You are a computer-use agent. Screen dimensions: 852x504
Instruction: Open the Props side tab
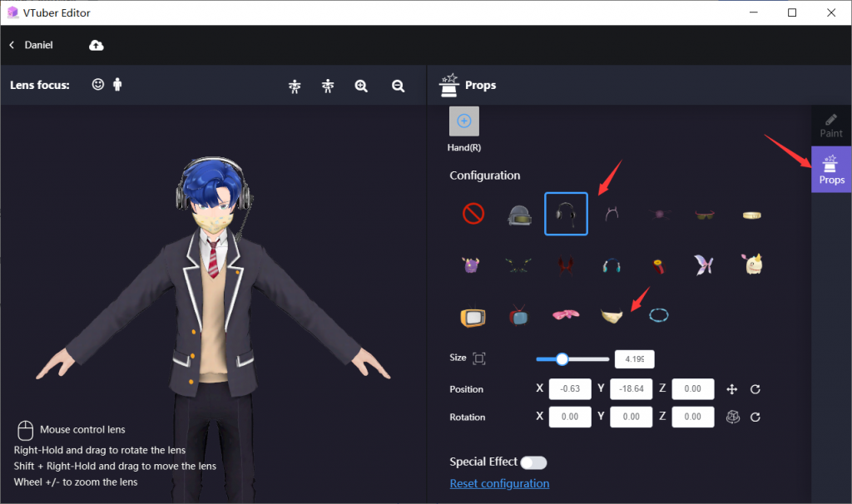point(831,170)
